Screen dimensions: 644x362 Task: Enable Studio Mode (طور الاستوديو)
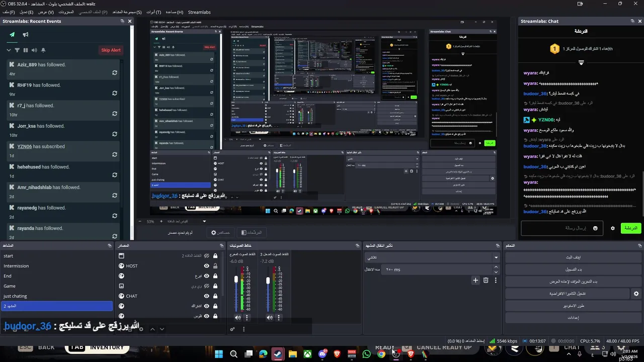(574, 306)
